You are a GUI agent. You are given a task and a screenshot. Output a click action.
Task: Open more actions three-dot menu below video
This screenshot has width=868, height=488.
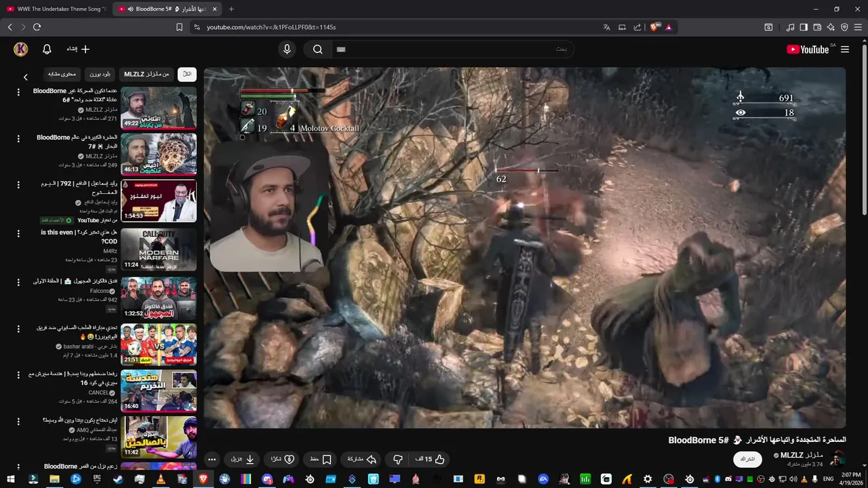(x=212, y=459)
